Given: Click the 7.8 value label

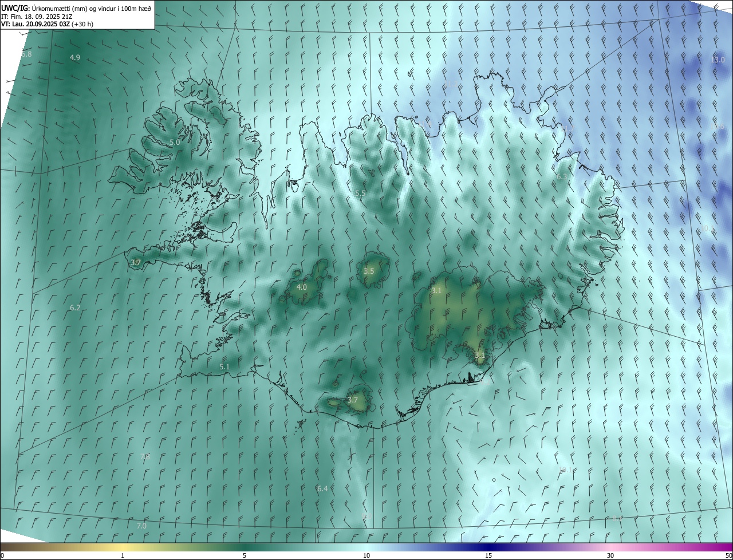Looking at the screenshot, I should [145, 456].
